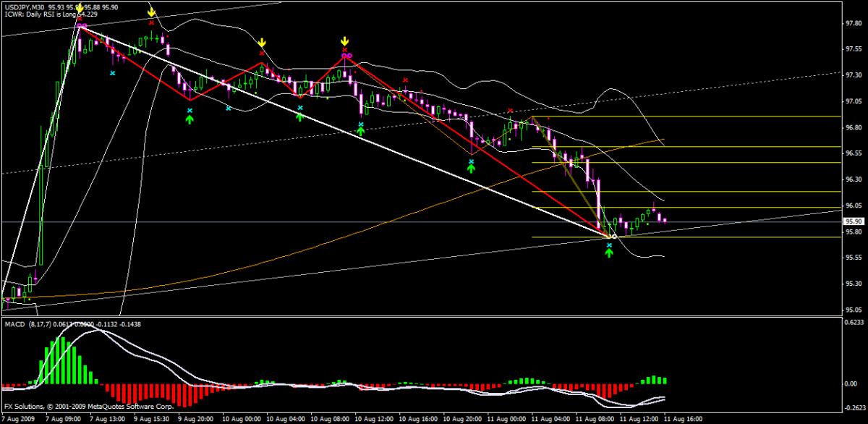Click the MACD (8,17,7) indicator label
The image size is (868, 424).
[x=30, y=323]
